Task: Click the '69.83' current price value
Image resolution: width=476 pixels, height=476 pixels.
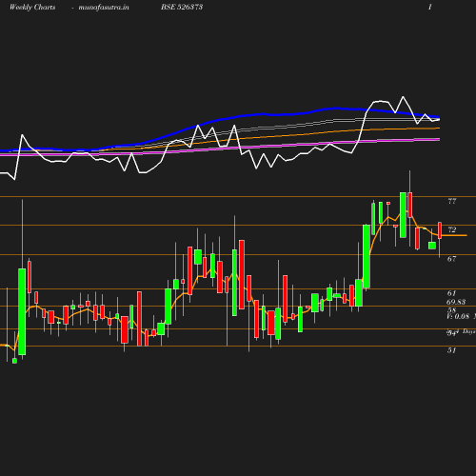Action: coord(456,302)
